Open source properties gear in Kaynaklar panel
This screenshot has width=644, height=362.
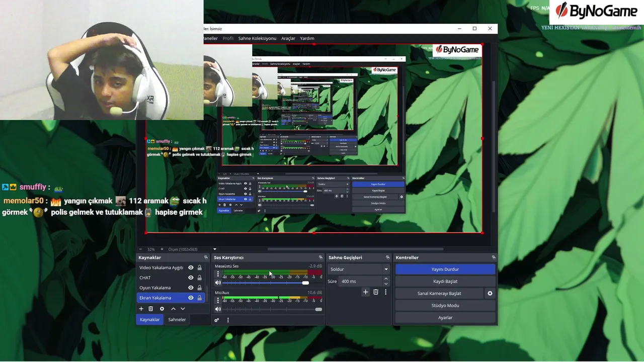coord(162,309)
